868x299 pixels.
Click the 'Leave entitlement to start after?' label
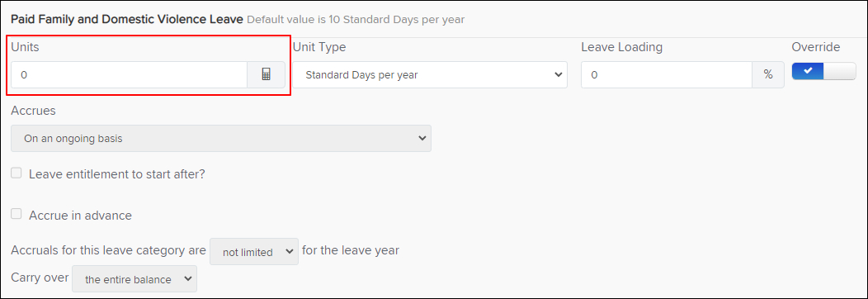click(117, 173)
